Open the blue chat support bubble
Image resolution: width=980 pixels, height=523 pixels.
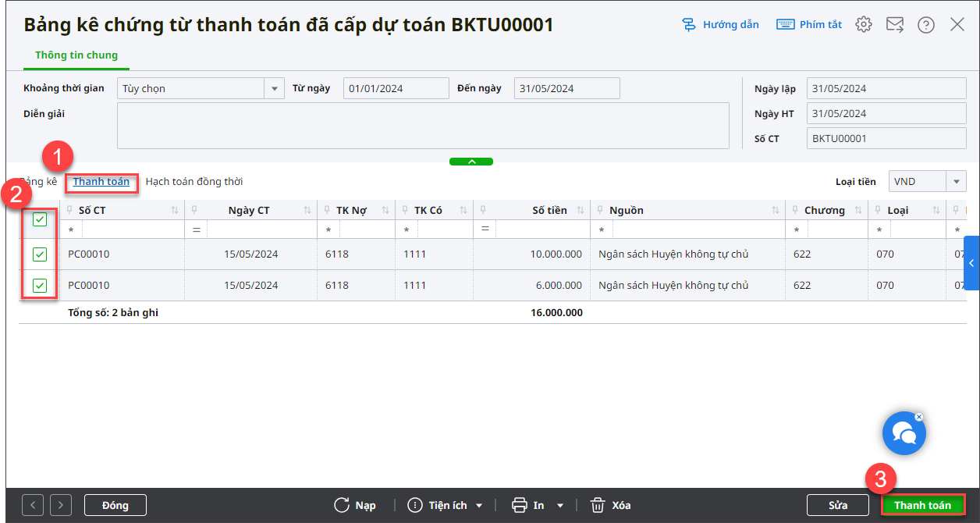[x=904, y=433]
